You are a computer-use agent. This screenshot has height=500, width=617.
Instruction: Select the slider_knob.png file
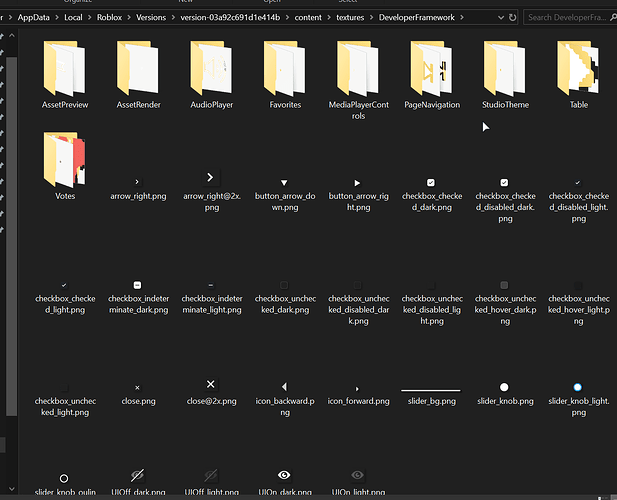(x=505, y=395)
